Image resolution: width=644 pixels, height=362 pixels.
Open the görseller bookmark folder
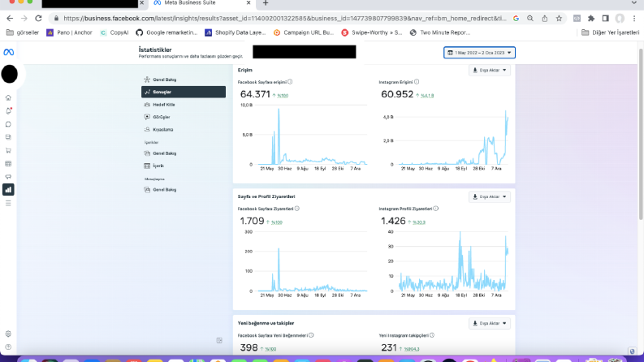[x=23, y=32]
